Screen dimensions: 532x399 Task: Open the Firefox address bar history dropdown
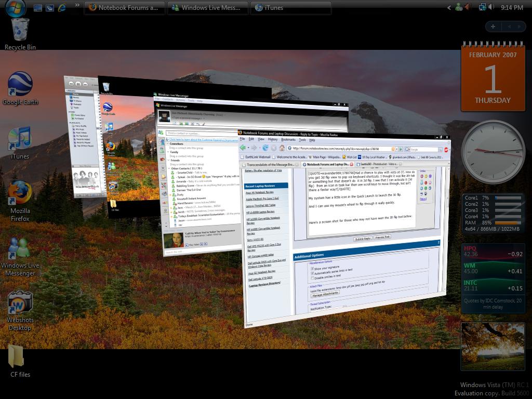point(396,149)
